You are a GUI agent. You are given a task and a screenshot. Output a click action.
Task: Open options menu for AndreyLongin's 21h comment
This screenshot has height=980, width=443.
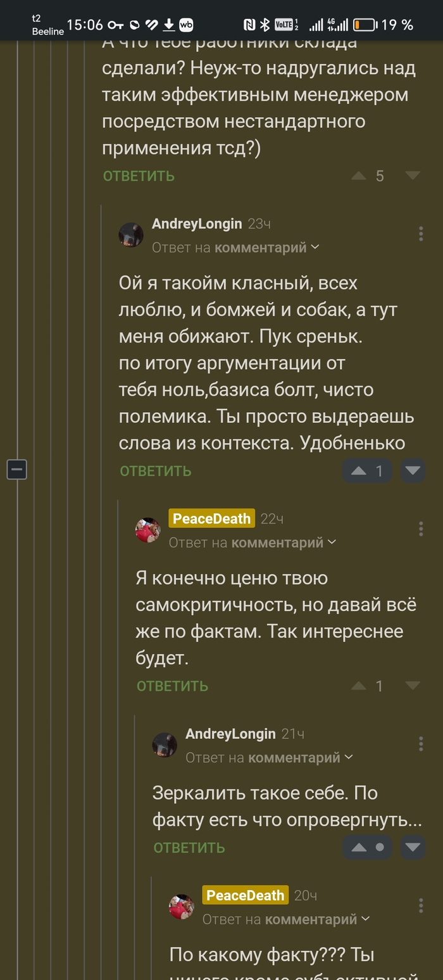point(421,744)
